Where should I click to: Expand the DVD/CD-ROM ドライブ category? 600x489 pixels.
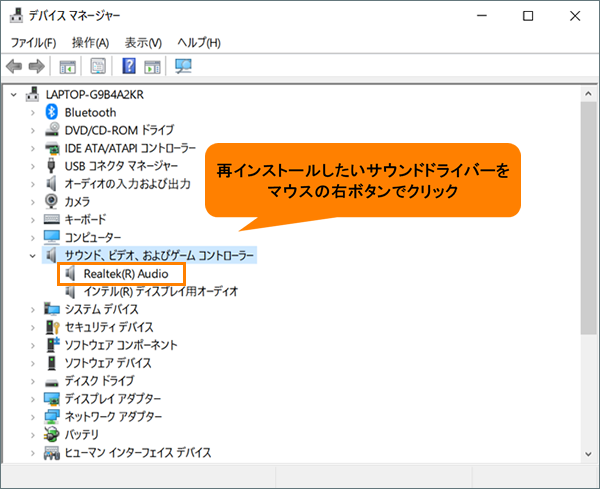[33, 130]
